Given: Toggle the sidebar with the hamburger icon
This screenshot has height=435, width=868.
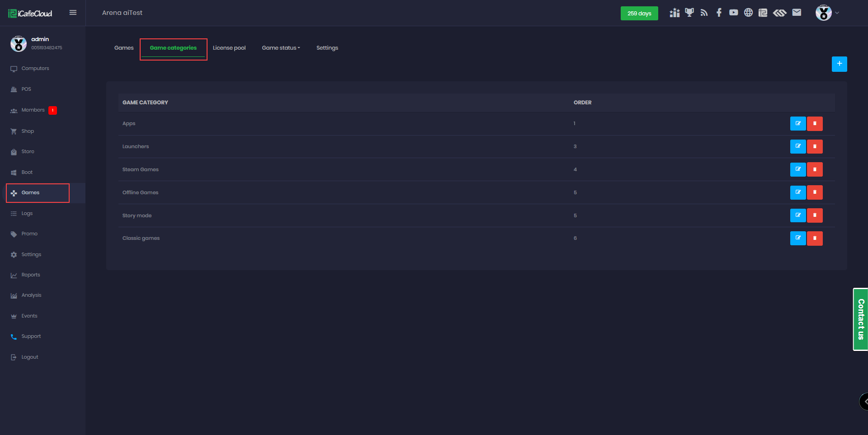Looking at the screenshot, I should coord(73,13).
